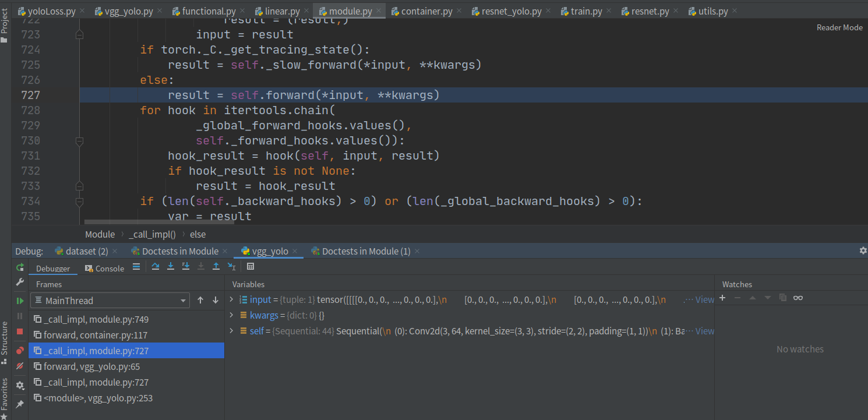Click the Step Out icon
The width and height of the screenshot is (868, 420).
point(216,266)
